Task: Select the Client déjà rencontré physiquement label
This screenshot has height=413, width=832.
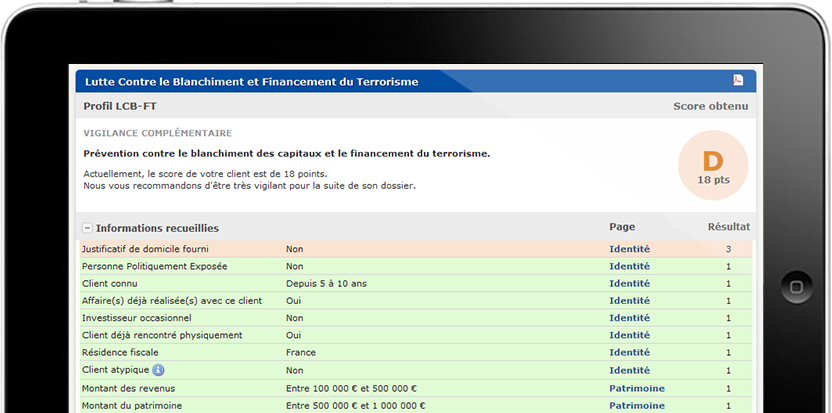Action: click(162, 335)
